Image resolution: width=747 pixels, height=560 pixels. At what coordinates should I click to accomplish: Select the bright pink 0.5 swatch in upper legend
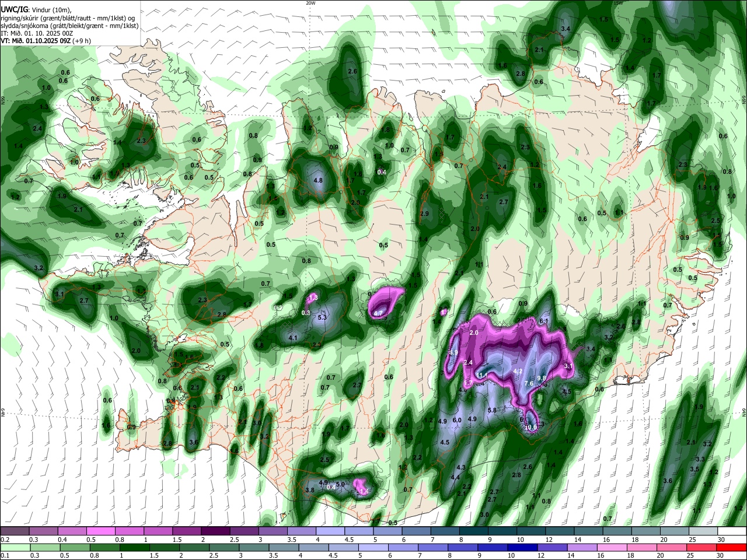point(100,531)
